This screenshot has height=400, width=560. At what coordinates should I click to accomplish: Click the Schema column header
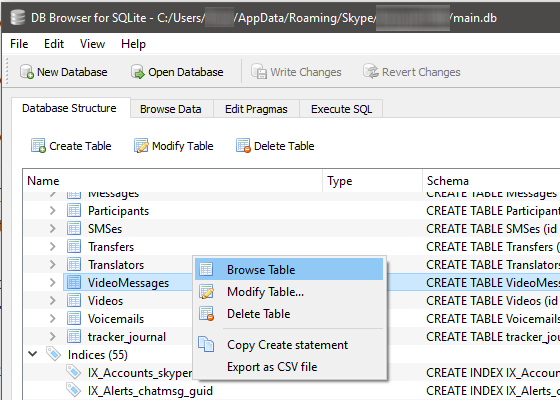tap(491, 181)
